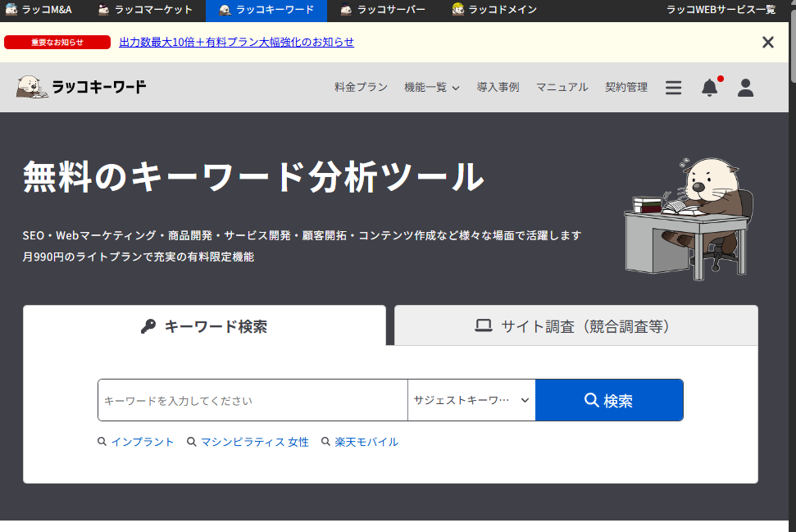The height and width of the screenshot is (532, 796).
Task: Click the blue 検索 button
Action: click(x=609, y=400)
